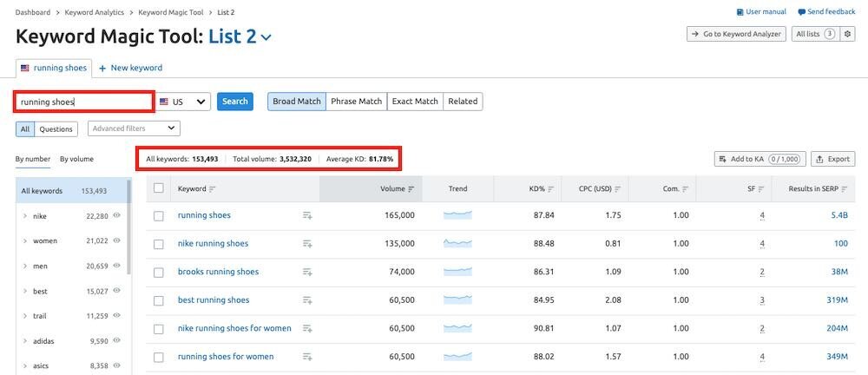The image size is (868, 375).
Task: Click add-to-list icon for nike running shoes
Action: 307,244
